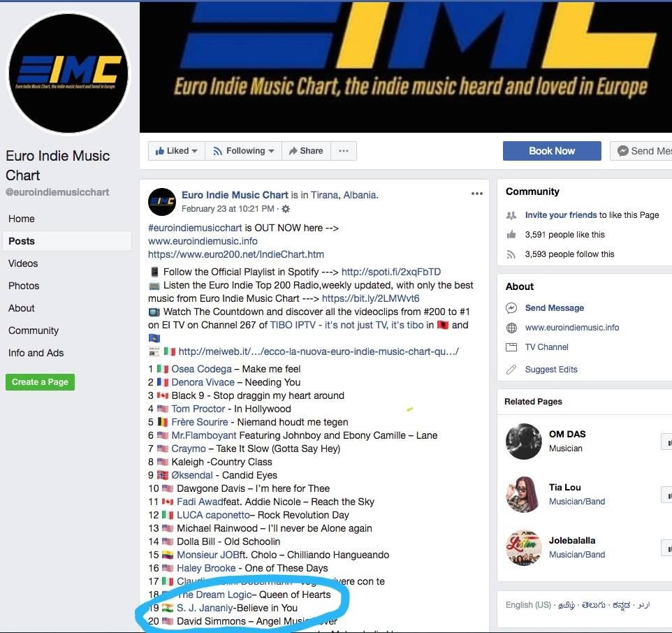Screen dimensions: 672x633
Task: Click the Messenger icon next to Send Message
Action: [x=511, y=307]
